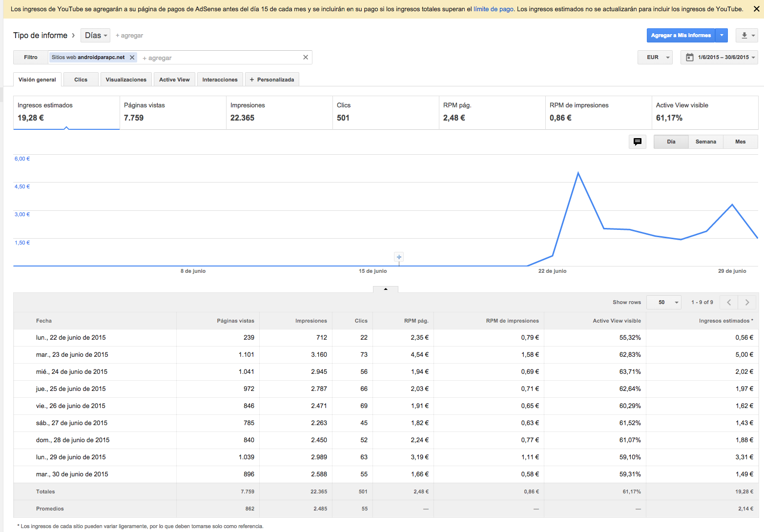The width and height of the screenshot is (764, 532).
Task: Open the date range 1/6/2015 – 30/6/2015 picker
Action: (x=719, y=57)
